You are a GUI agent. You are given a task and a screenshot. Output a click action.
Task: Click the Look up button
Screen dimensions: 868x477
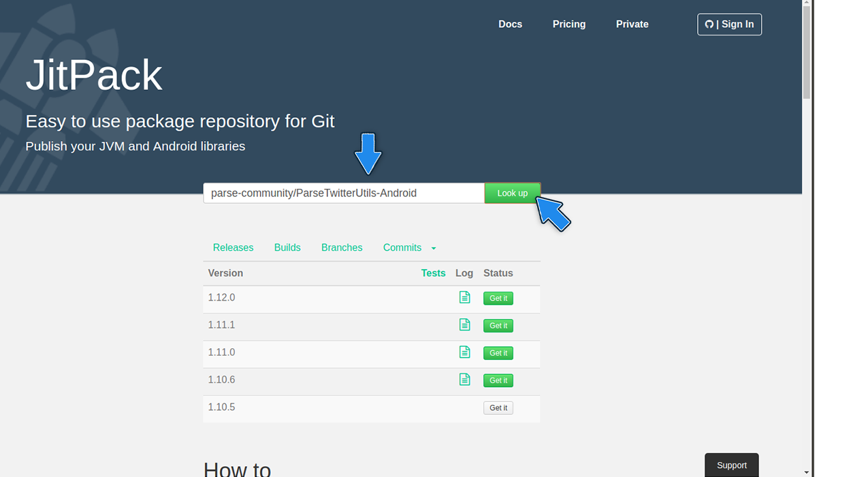(513, 193)
